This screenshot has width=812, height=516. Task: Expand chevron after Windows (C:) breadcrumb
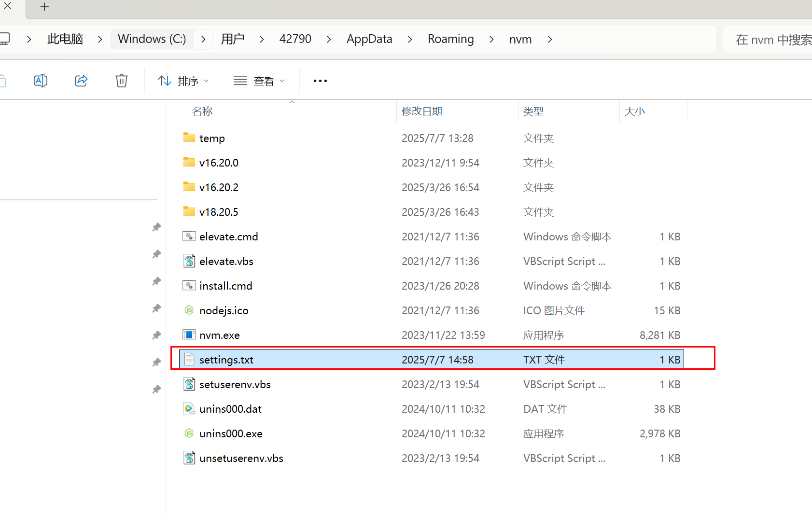(203, 39)
